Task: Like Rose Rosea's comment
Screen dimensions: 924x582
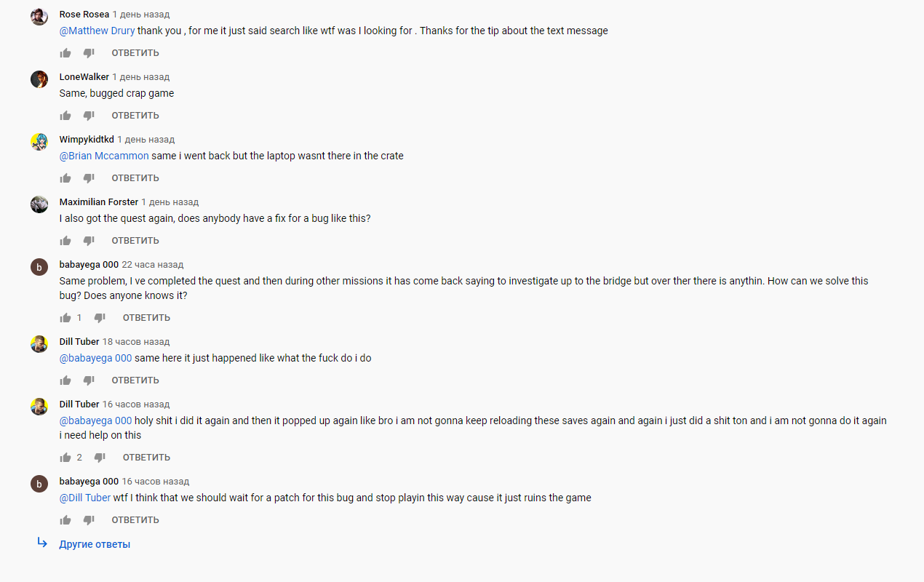Action: click(x=65, y=53)
